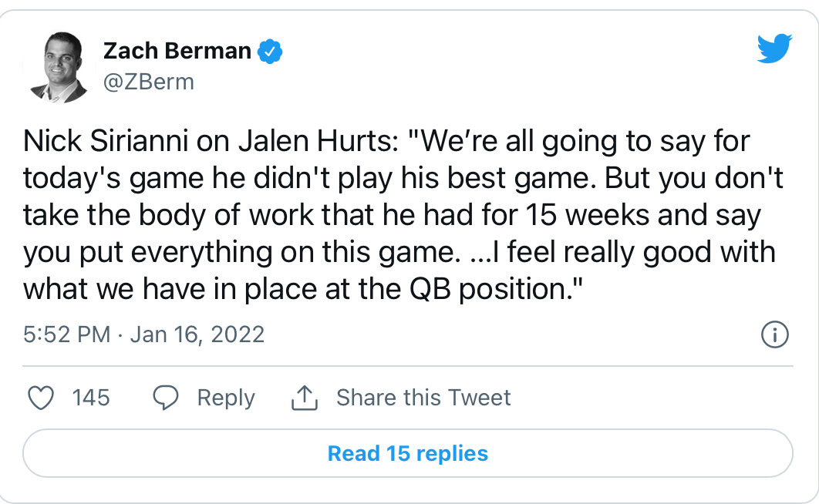Click the Twitter bird logo
Image resolution: width=819 pixels, height=504 pixels.
coord(774,50)
